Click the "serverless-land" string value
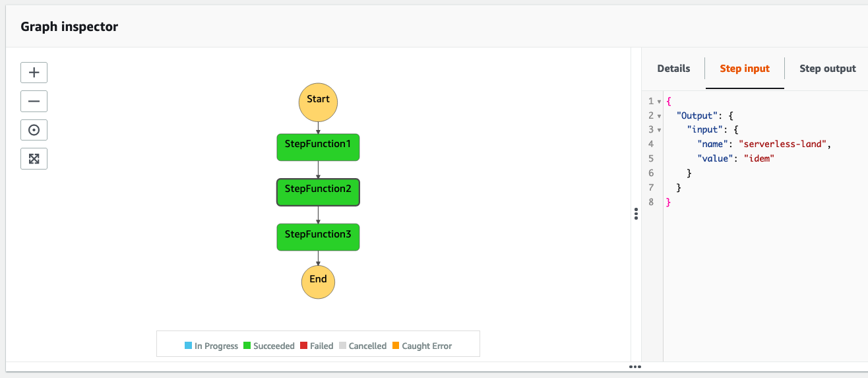This screenshot has width=868, height=378. pyautogui.click(x=784, y=144)
